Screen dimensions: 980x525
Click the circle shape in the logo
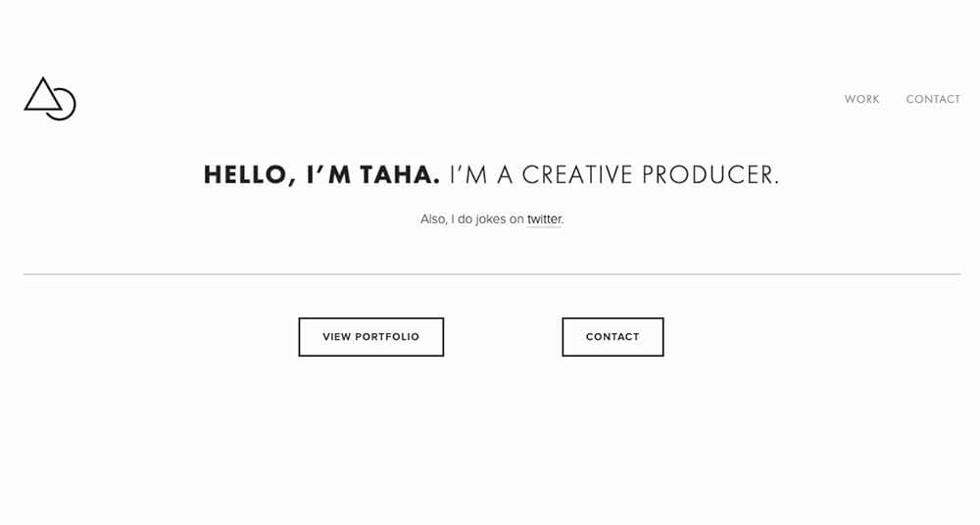[x=62, y=105]
